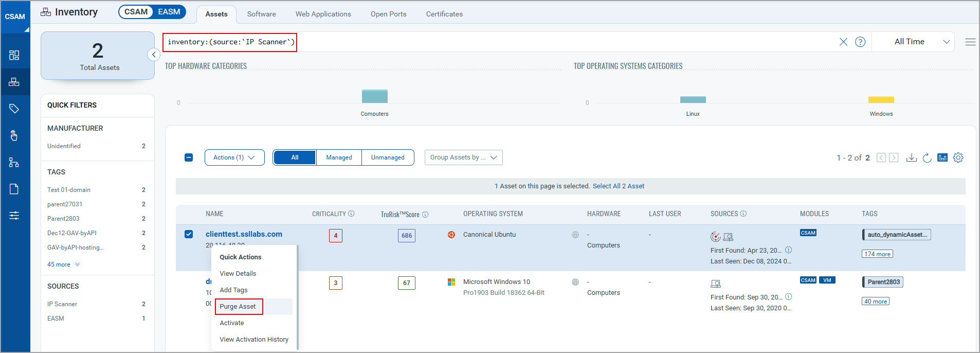The height and width of the screenshot is (353, 980).
Task: Download the asset list
Action: point(912,157)
